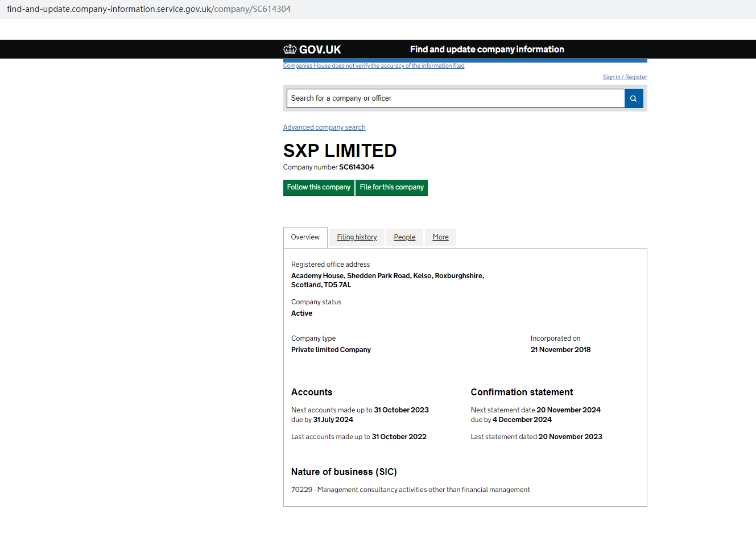Focus the company or officer search field
This screenshot has width=756, height=558.
click(x=456, y=98)
